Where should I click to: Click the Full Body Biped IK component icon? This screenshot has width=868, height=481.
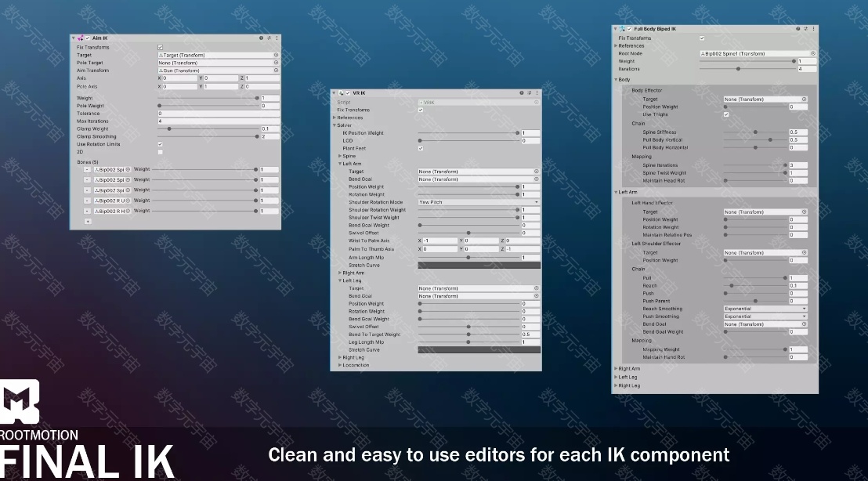622,29
